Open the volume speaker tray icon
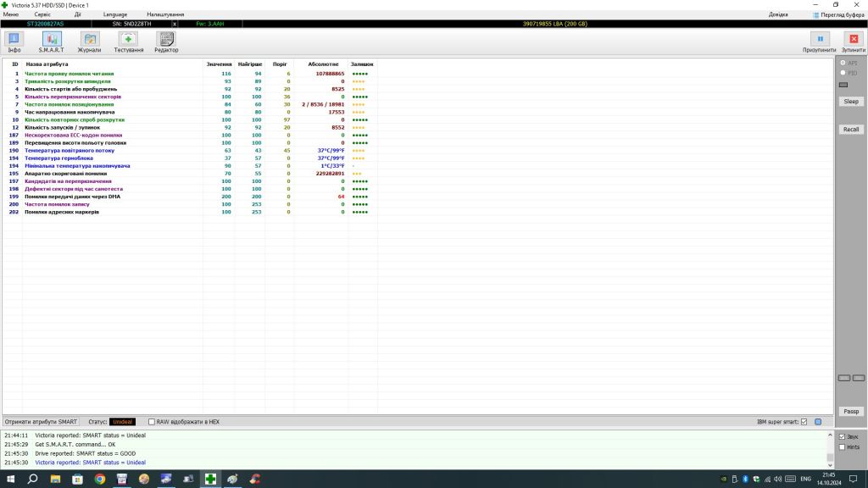The width and height of the screenshot is (868, 488). (x=778, y=480)
